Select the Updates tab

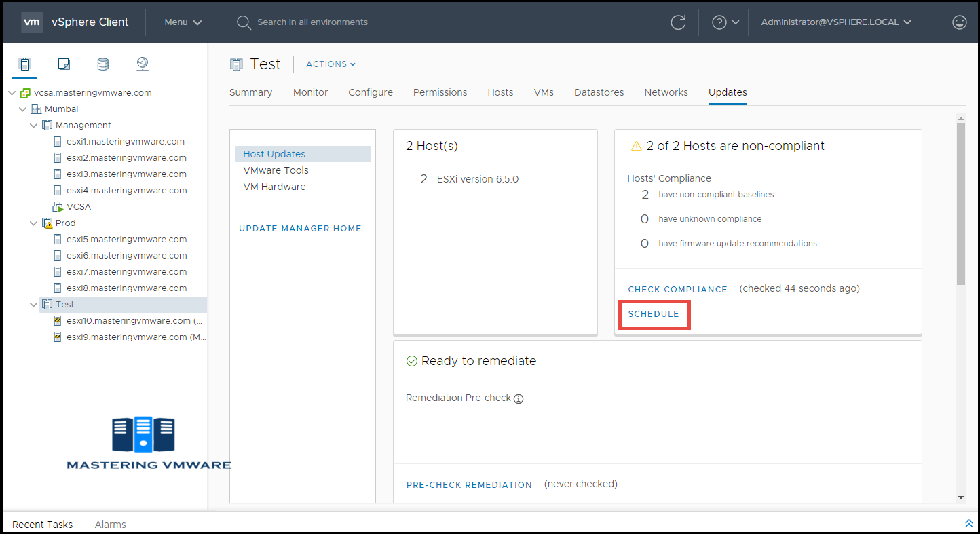tap(728, 92)
